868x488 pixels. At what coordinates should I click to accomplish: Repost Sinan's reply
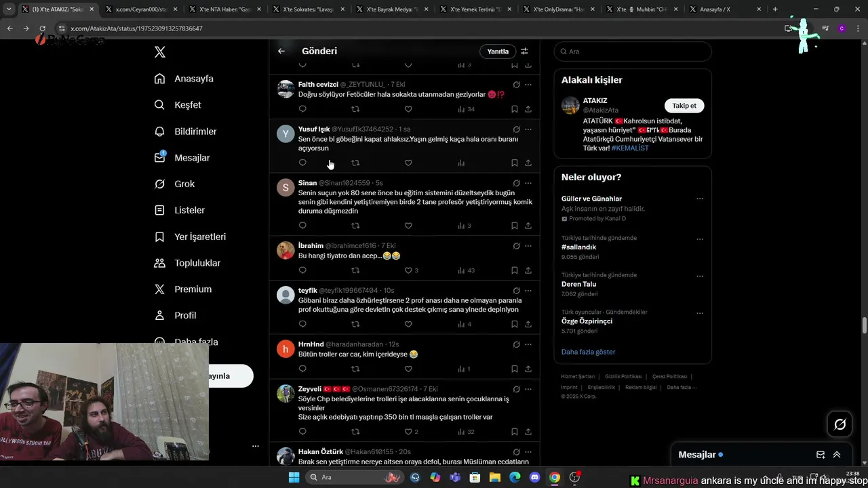click(355, 226)
